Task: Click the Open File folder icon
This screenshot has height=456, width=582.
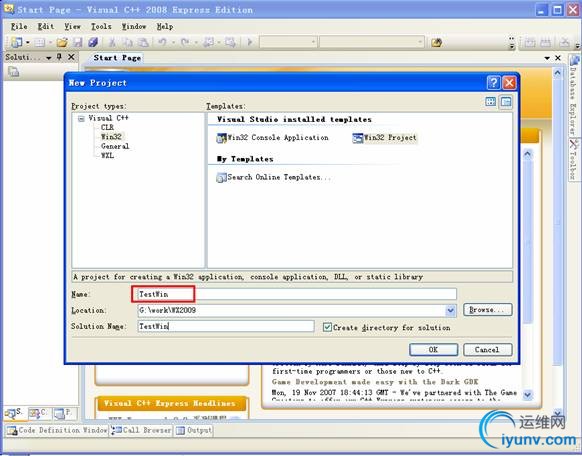Action: pos(62,42)
